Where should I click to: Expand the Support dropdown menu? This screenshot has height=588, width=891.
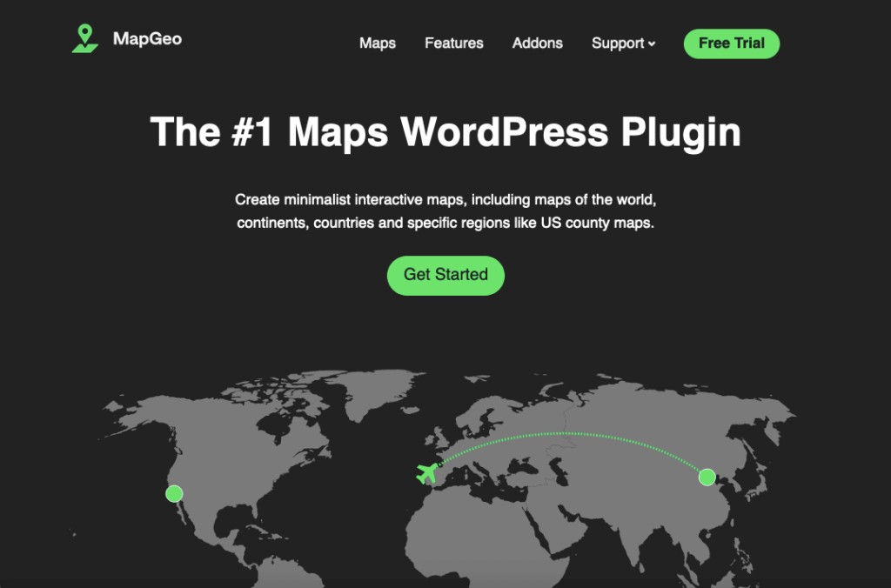point(623,43)
